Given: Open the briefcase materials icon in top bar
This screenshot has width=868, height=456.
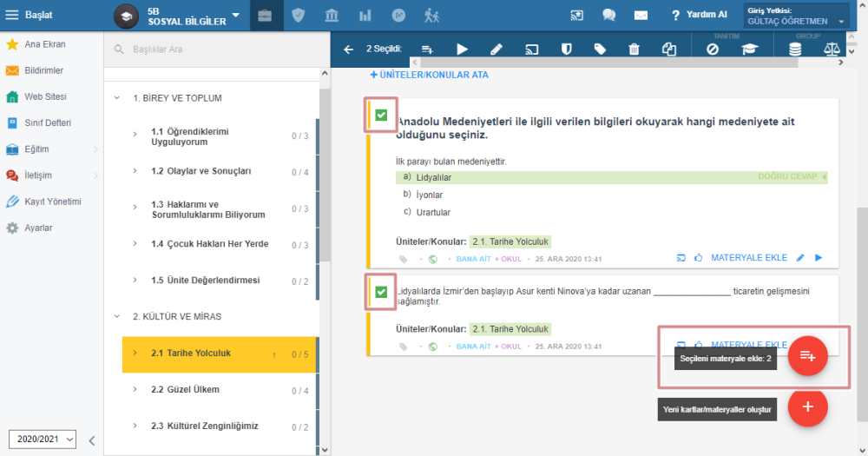Looking at the screenshot, I should pos(265,16).
